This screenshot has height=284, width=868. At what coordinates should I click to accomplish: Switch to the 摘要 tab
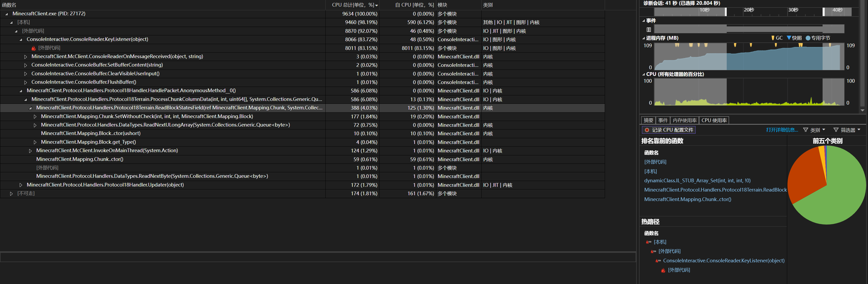(x=648, y=120)
